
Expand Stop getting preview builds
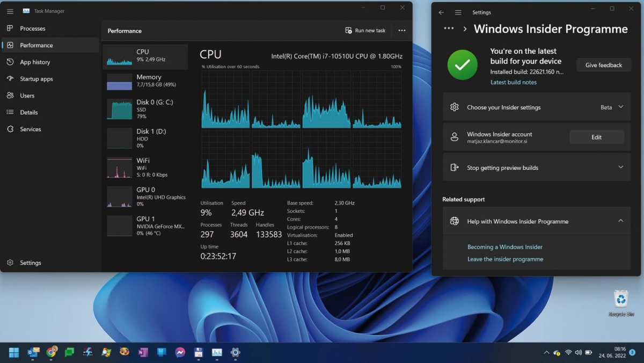click(x=537, y=167)
